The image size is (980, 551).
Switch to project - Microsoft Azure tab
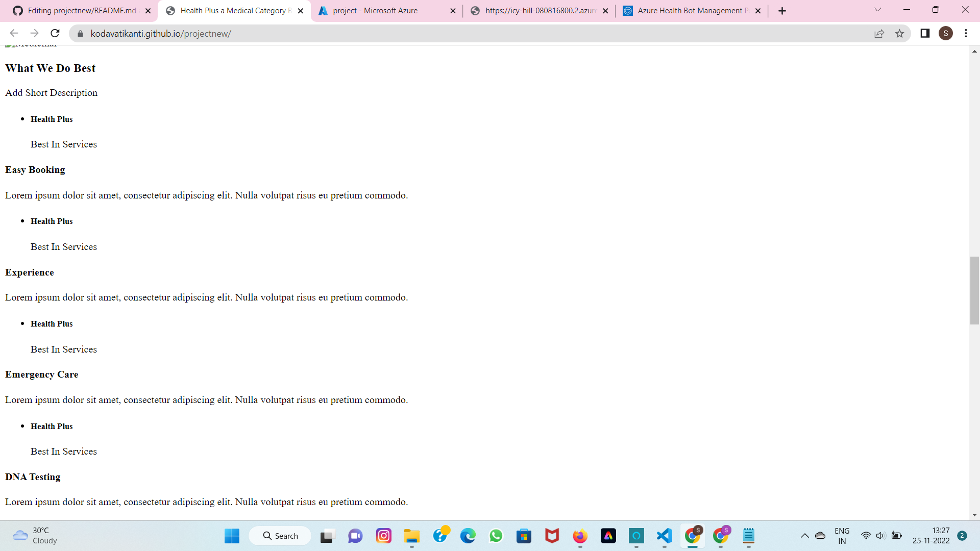click(375, 11)
